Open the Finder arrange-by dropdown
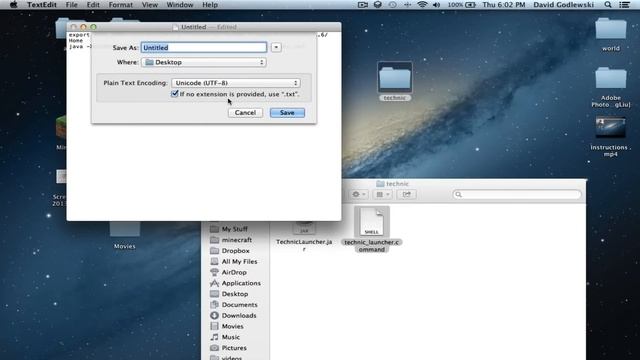 tap(383, 195)
